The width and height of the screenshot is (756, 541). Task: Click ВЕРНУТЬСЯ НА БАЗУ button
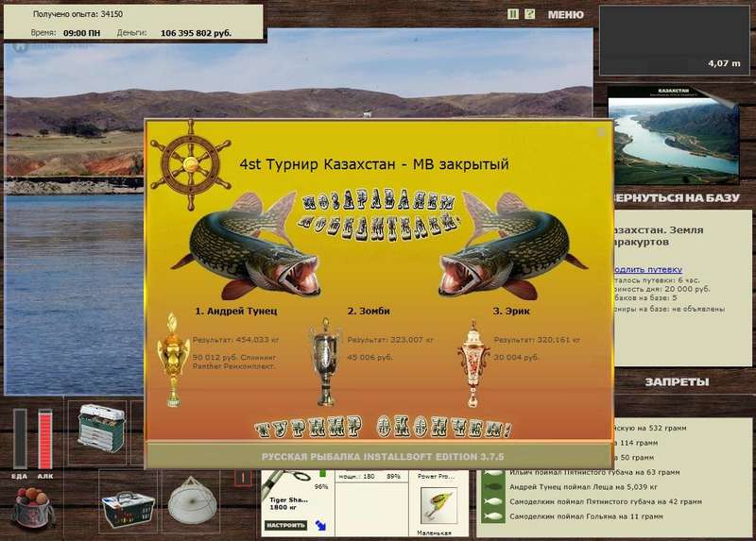(x=676, y=197)
